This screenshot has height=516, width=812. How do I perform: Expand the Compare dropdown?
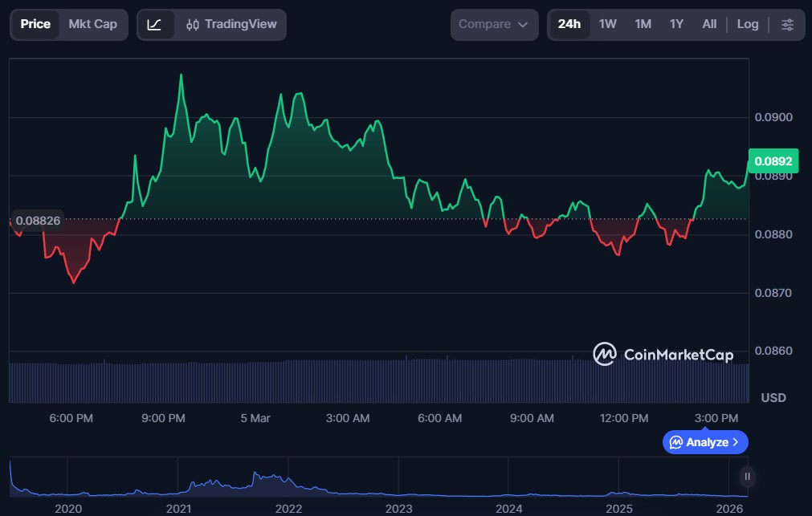pos(493,25)
